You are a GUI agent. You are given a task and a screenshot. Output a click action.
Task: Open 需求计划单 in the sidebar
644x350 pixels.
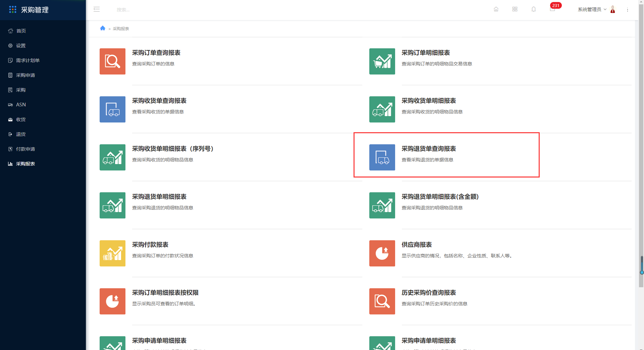[x=43, y=60]
